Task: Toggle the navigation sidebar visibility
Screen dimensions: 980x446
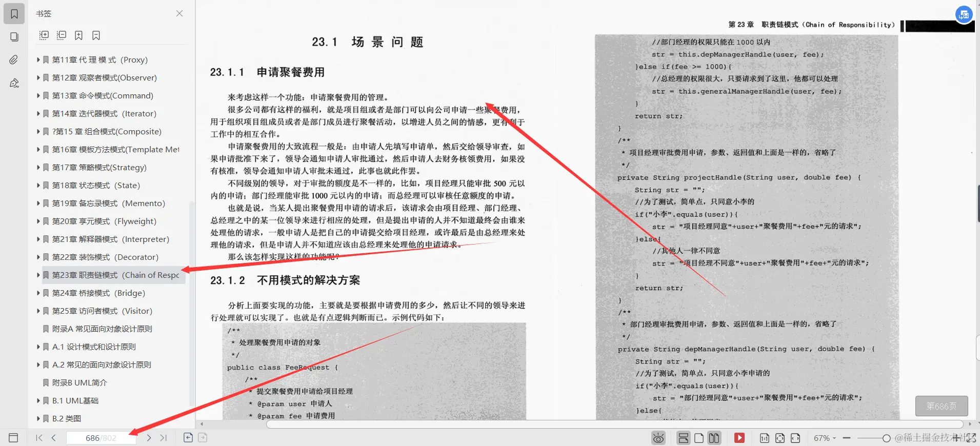Action: coord(14,438)
